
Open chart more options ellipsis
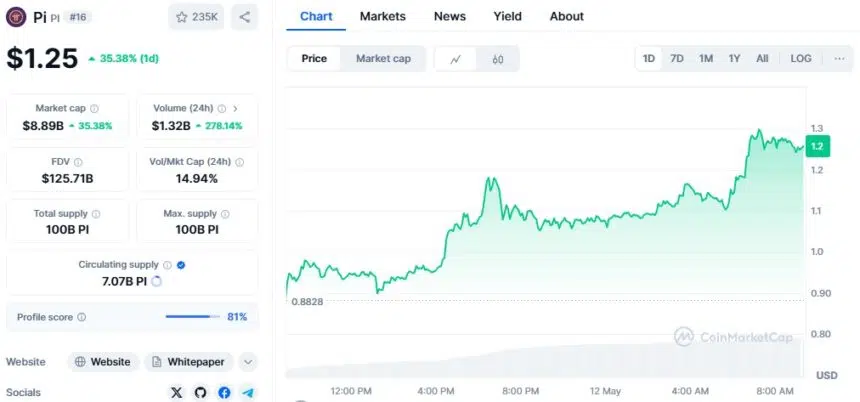pyautogui.click(x=839, y=59)
